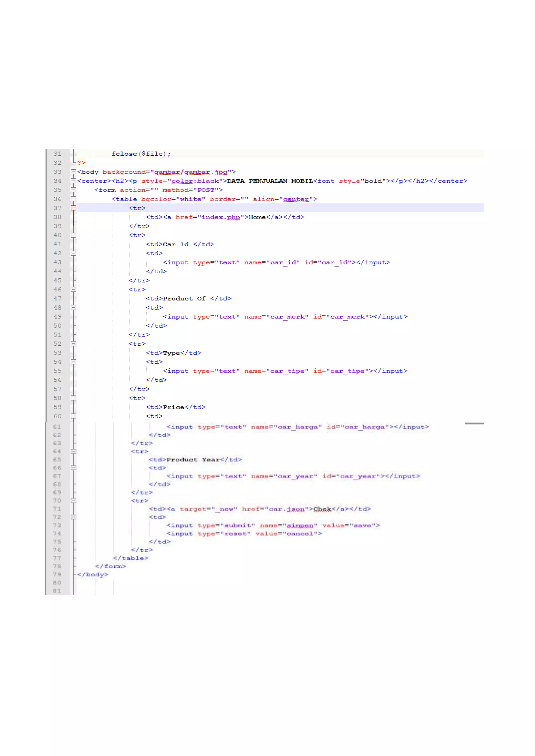This screenshot has width=535, height=756.
Task: Collapse the td fold at line 42
Action: pyautogui.click(x=73, y=253)
